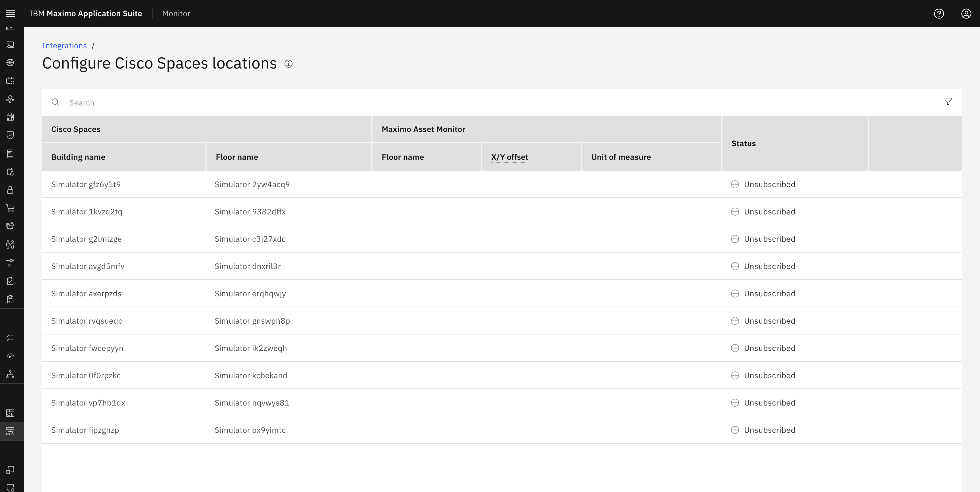Click floor name Simulator 9382dffx
Screen dimensions: 980x492
pos(250,212)
